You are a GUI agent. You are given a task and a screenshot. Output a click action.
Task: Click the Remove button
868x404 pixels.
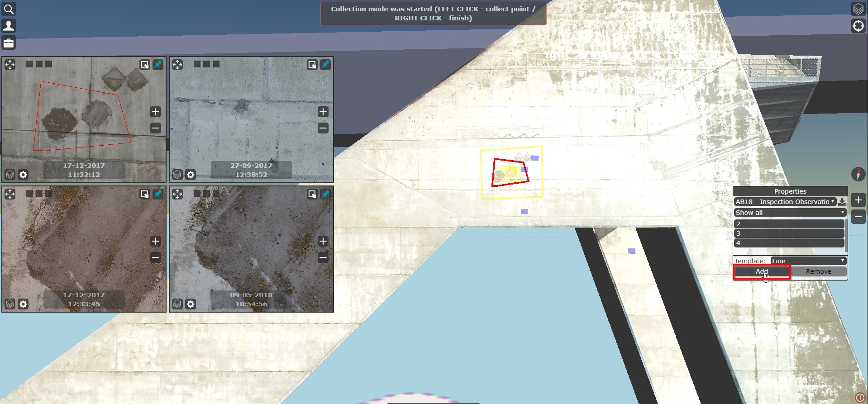click(818, 271)
